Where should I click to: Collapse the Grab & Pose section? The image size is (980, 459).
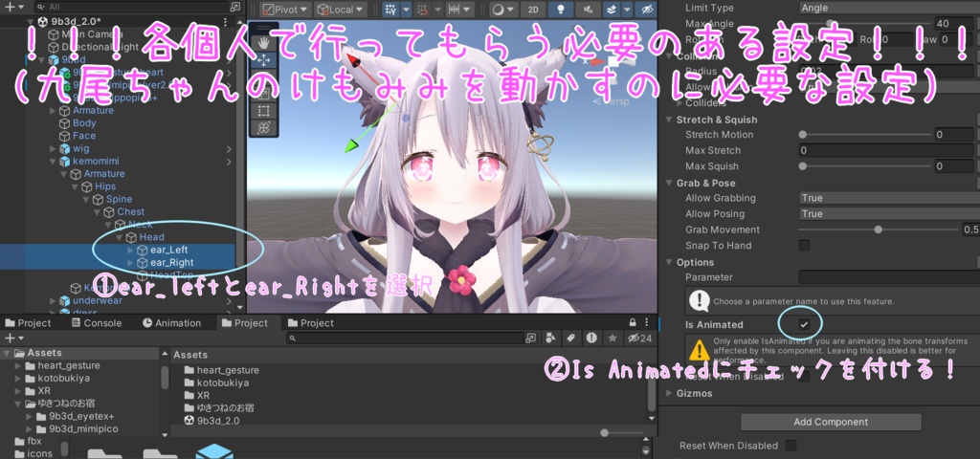pyautogui.click(x=669, y=183)
